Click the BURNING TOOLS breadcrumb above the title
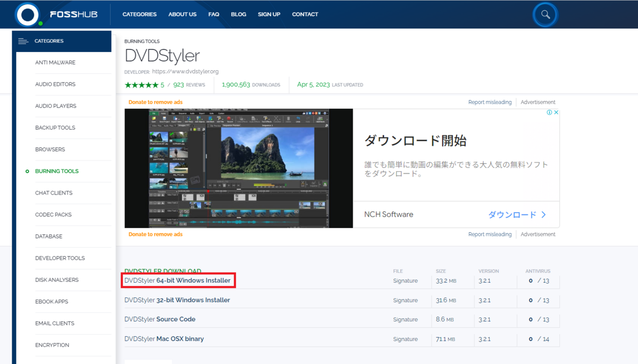 click(x=142, y=41)
